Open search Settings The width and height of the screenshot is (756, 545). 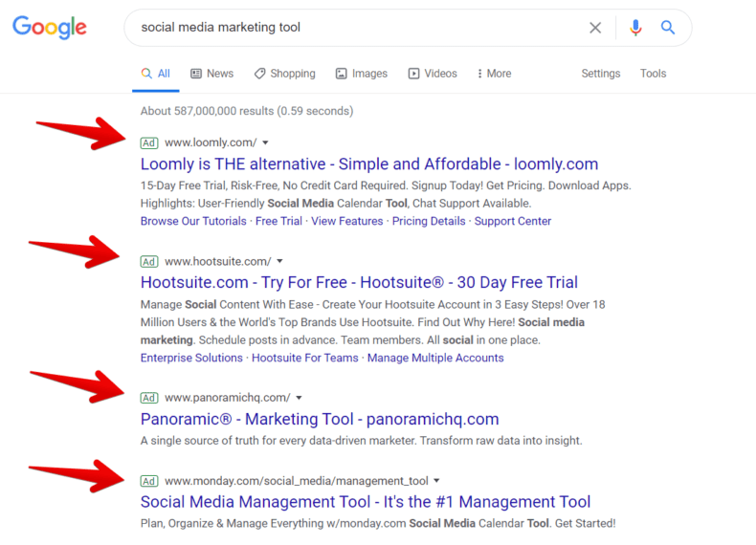click(x=601, y=74)
